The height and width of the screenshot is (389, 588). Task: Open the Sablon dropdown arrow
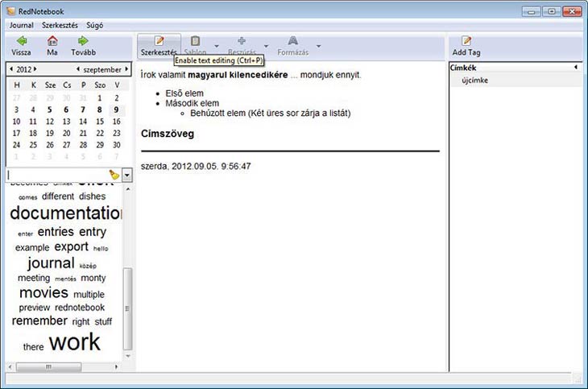pyautogui.click(x=217, y=45)
